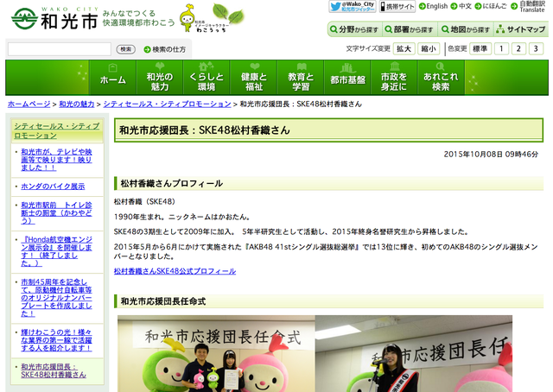This screenshot has height=392, width=553.
Task: Open 自動翻訳 Translate link
Action: click(528, 6)
